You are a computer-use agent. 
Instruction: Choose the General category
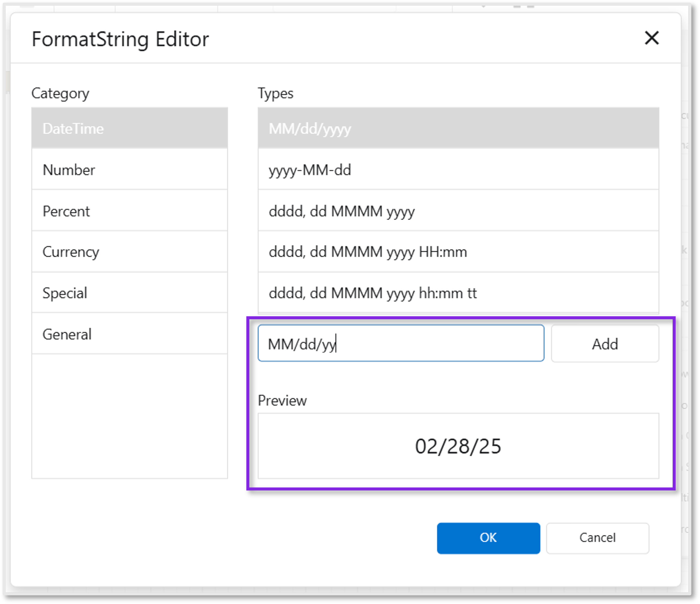tap(129, 334)
